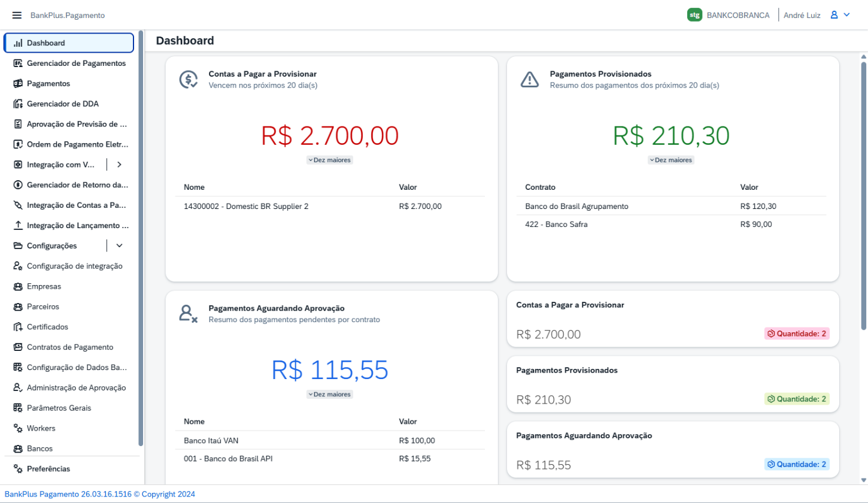The height and width of the screenshot is (503, 868).
Task: Select the 14300002 - Domestic BR Supplier 2 row
Action: pyautogui.click(x=330, y=207)
